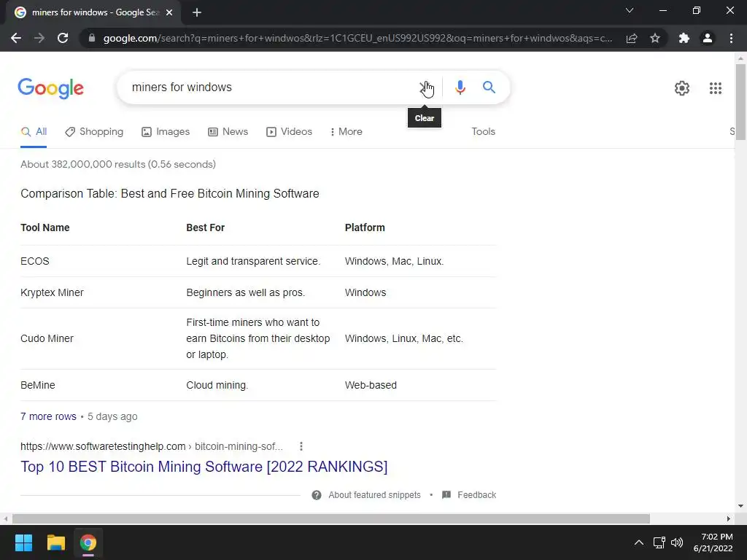Screen dimensions: 747x560
Task: Click the blue magnifier search button
Action: pyautogui.click(x=489, y=87)
